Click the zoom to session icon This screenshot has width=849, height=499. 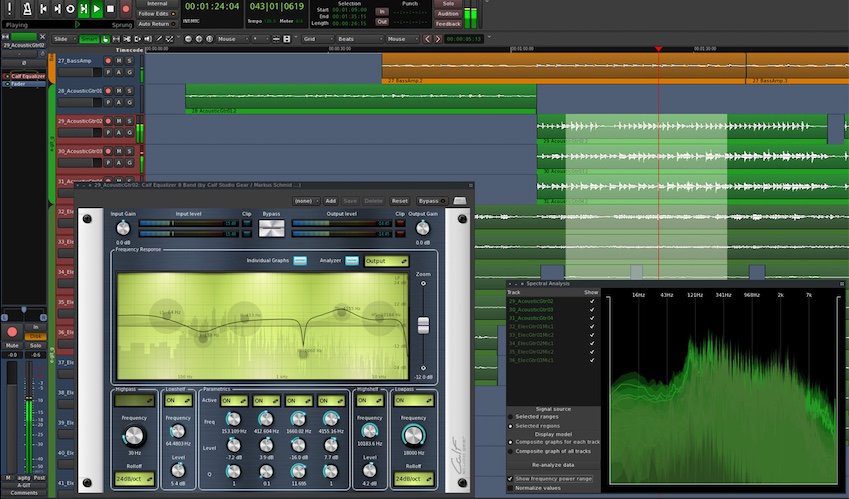click(x=210, y=39)
